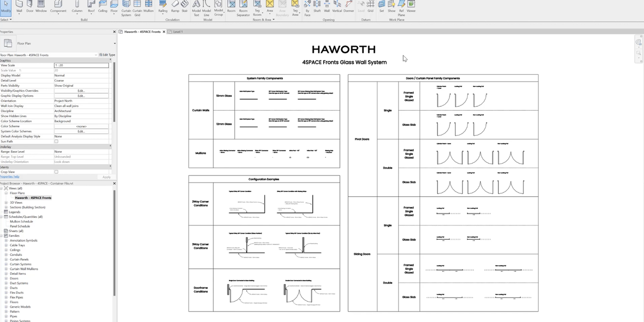Collapse the Graphics properties section
The height and width of the screenshot is (322, 644).
tap(110, 60)
